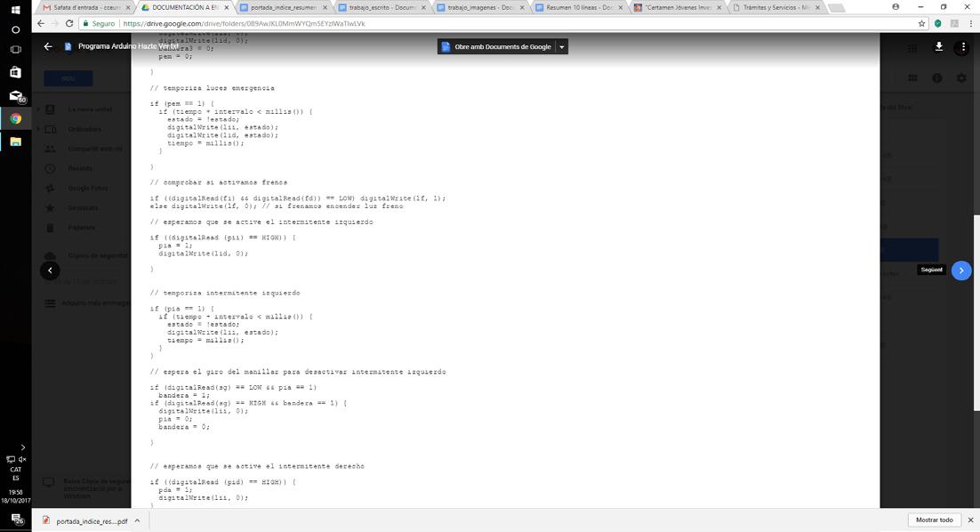Open File Explorer on the taskbar
980x532 pixels.
point(16,142)
